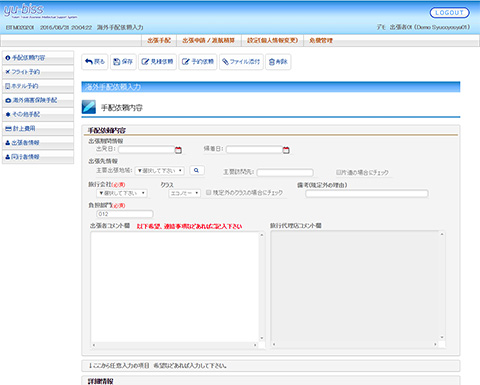Open the クラス dropdown showing エコノミー
Image resolution: width=480 pixels, height=385 pixels.
184,193
